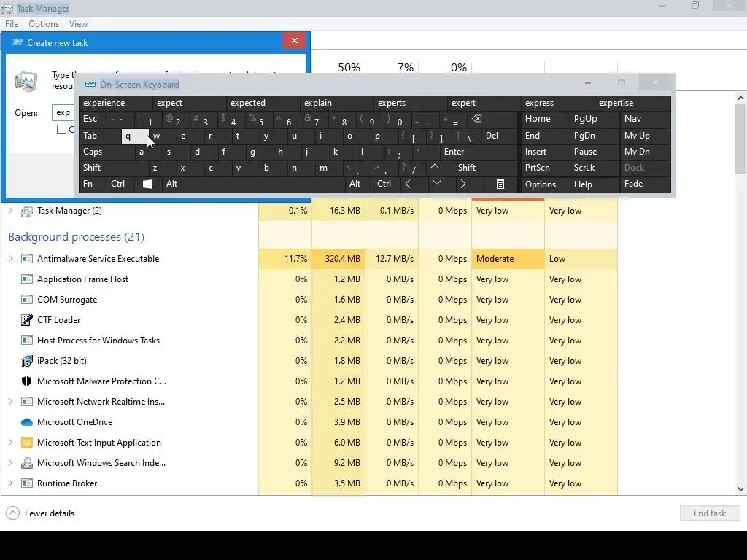Viewport: 747px width, 560px height.
Task: Click the Moderate power usage cell
Action: point(508,259)
